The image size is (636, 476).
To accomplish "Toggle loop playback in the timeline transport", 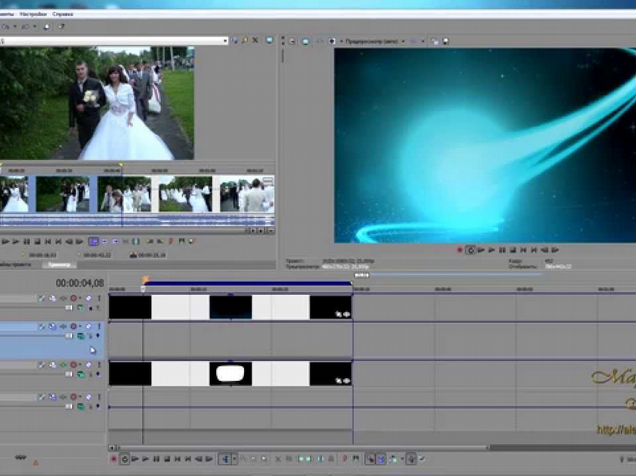I will pos(125,459).
